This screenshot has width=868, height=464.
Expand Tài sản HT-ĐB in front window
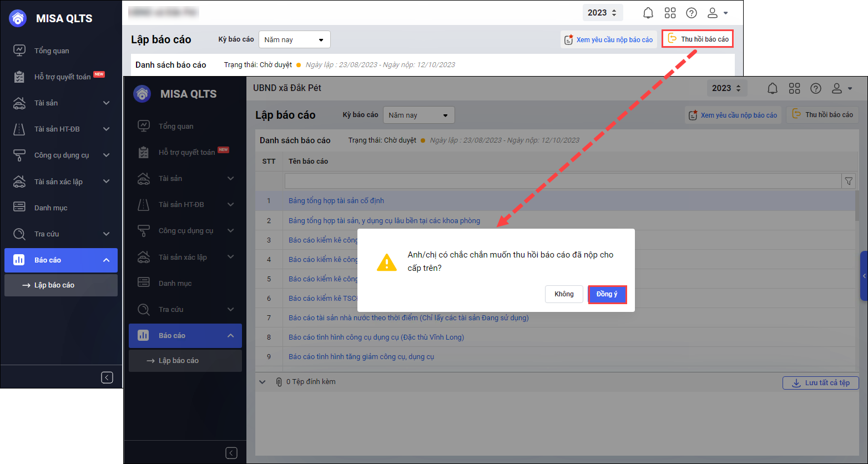(x=185, y=204)
